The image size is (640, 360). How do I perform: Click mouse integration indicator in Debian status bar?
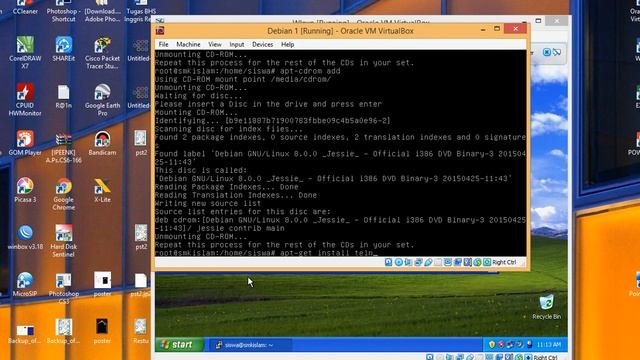click(x=478, y=262)
